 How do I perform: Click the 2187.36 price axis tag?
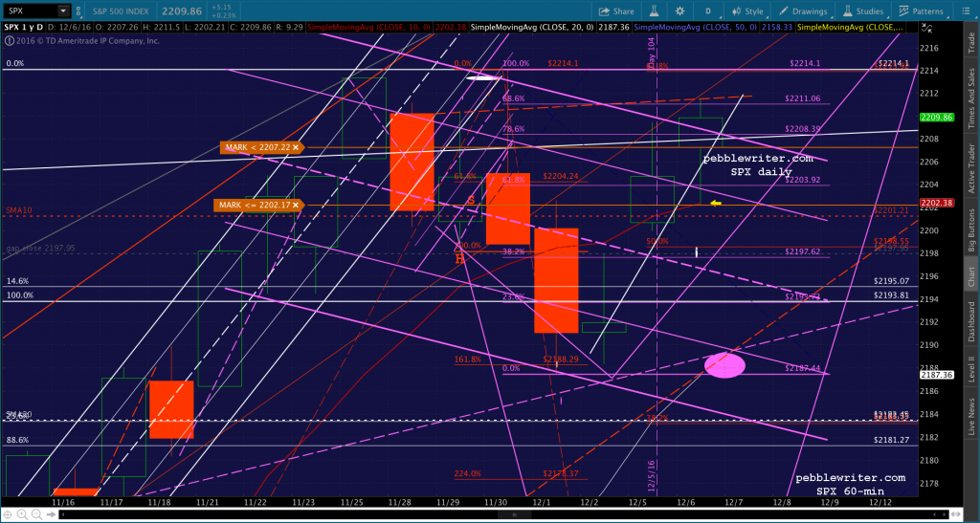pos(936,375)
